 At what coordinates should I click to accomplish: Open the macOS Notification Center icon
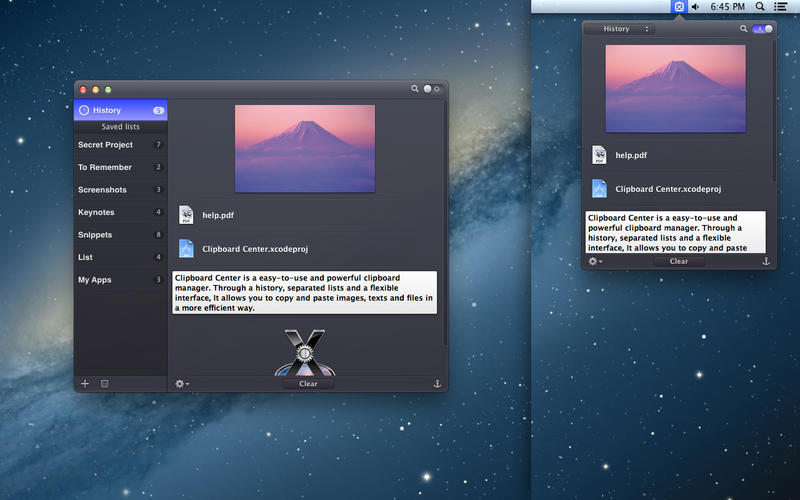pos(780,6)
